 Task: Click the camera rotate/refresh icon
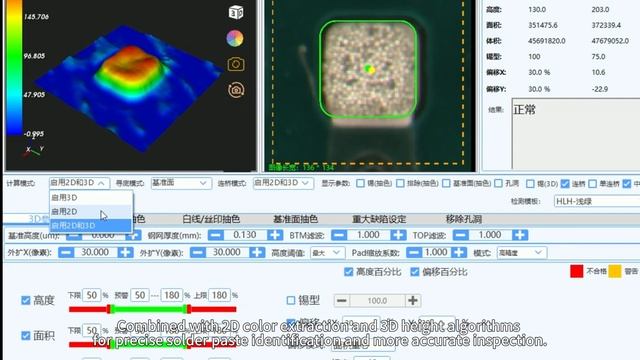click(x=236, y=90)
